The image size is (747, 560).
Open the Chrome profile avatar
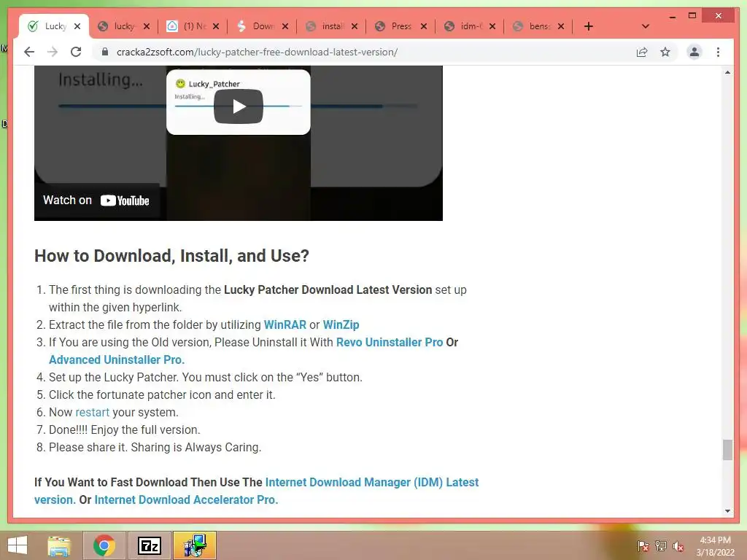point(694,52)
